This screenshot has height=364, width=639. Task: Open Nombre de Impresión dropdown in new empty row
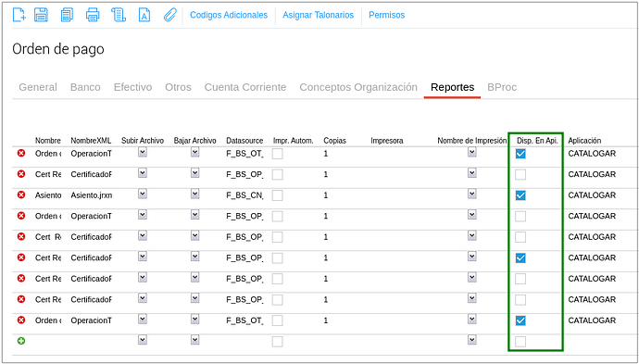(472, 340)
